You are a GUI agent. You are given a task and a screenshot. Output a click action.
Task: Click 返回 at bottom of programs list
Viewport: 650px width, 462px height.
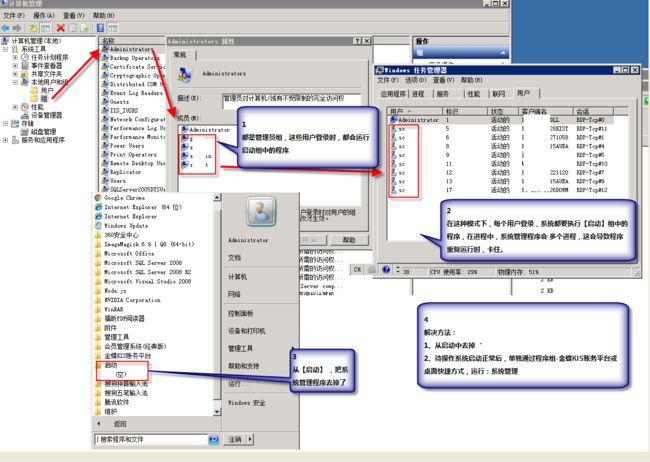point(120,424)
